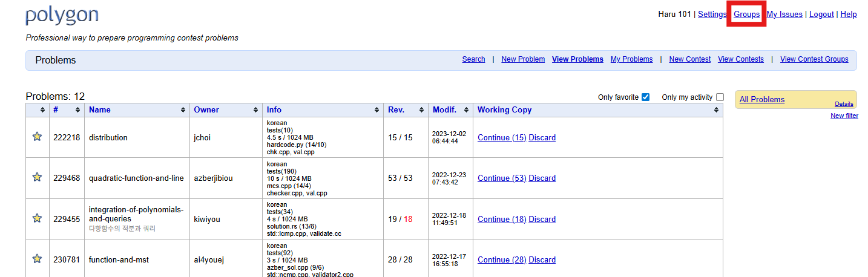Sort problems by # column

pyautogui.click(x=67, y=110)
